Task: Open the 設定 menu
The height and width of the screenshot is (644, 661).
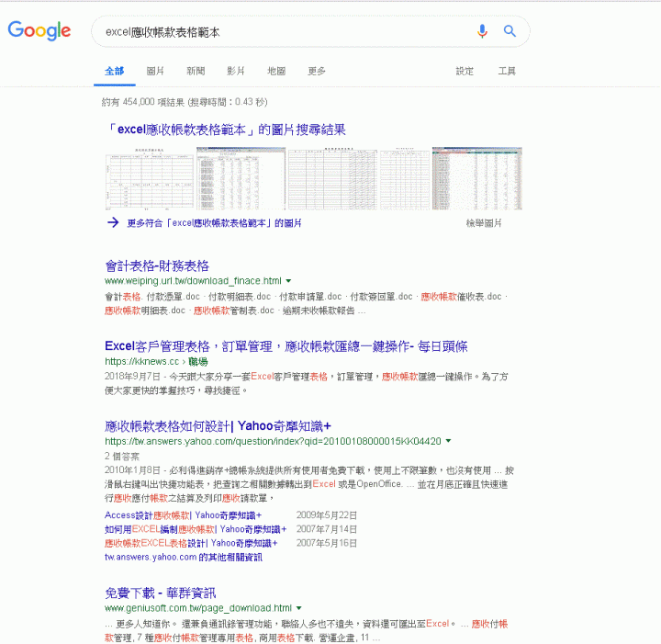Action: [465, 71]
